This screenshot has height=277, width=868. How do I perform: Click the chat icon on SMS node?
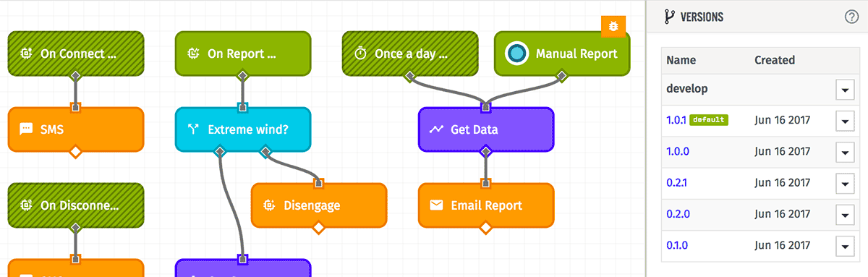(26, 129)
